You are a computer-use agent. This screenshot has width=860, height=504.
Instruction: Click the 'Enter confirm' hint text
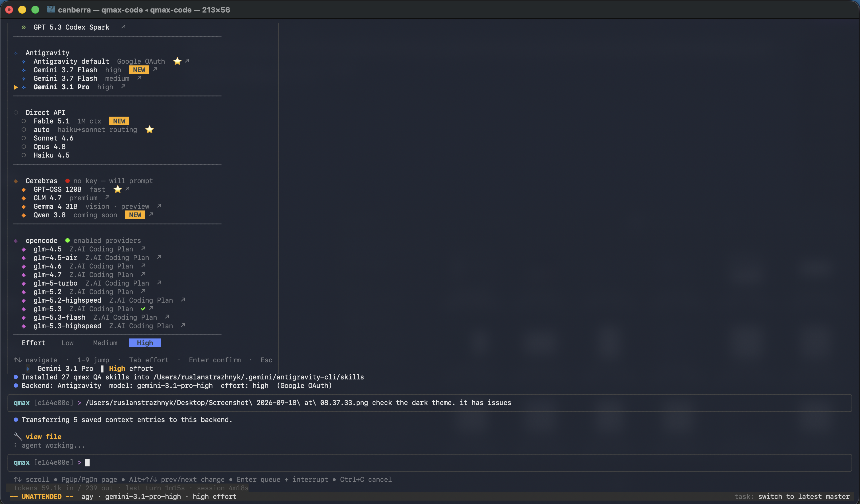coord(215,360)
